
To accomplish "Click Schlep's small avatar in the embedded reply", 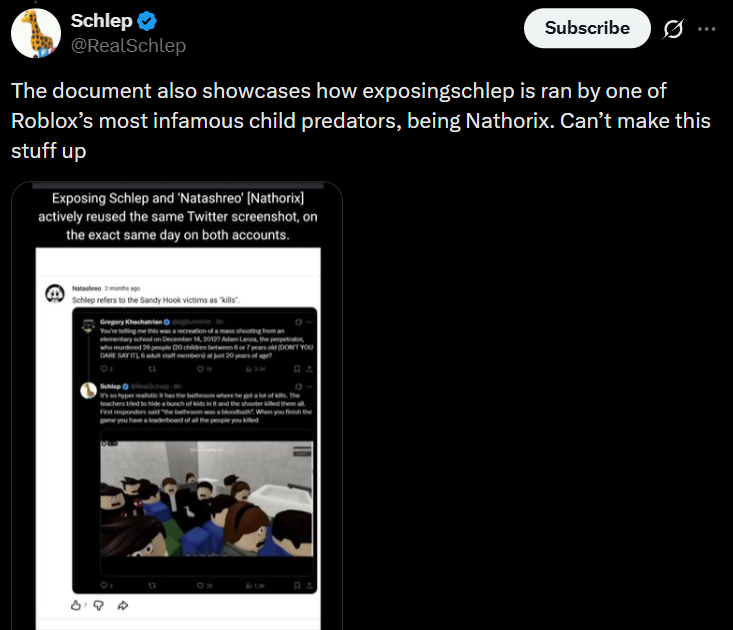I will tap(87, 391).
